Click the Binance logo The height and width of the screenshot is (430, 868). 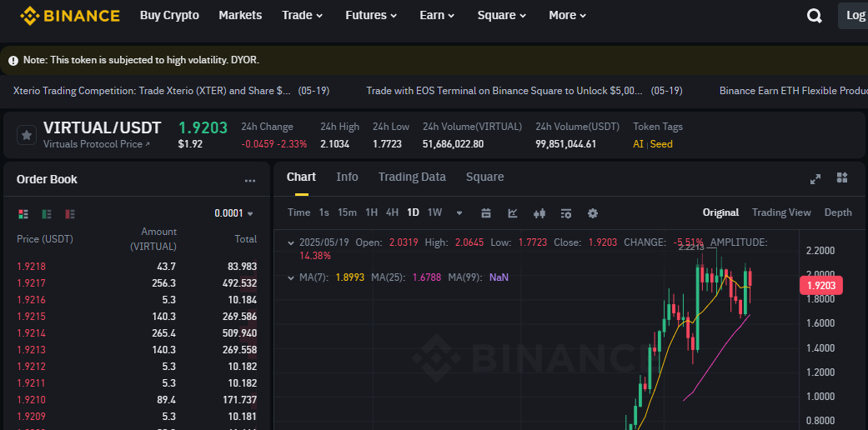(x=70, y=16)
